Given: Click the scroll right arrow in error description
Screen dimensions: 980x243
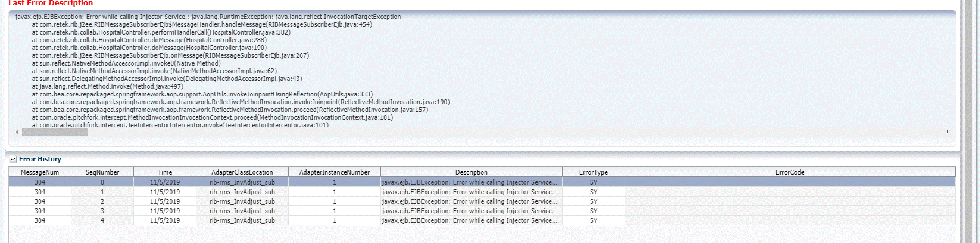Looking at the screenshot, I should coord(947,132).
